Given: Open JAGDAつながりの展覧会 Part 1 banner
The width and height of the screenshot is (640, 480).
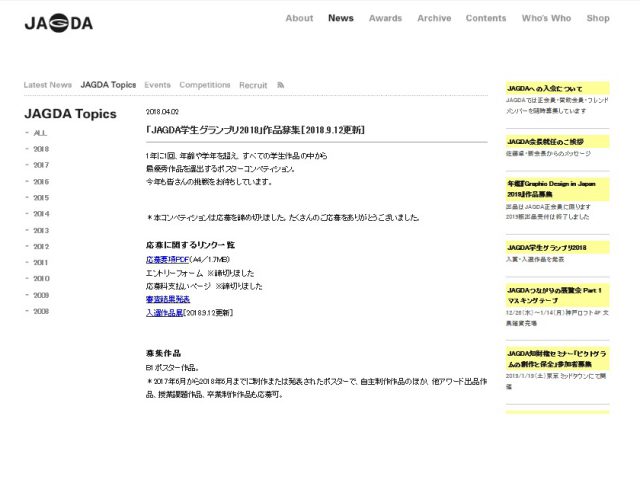Looking at the screenshot, I should [557, 296].
